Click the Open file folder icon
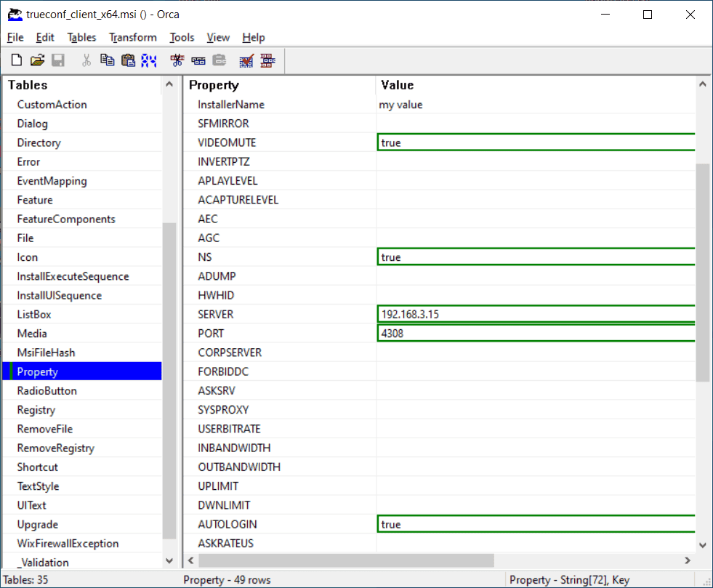 coord(37,60)
